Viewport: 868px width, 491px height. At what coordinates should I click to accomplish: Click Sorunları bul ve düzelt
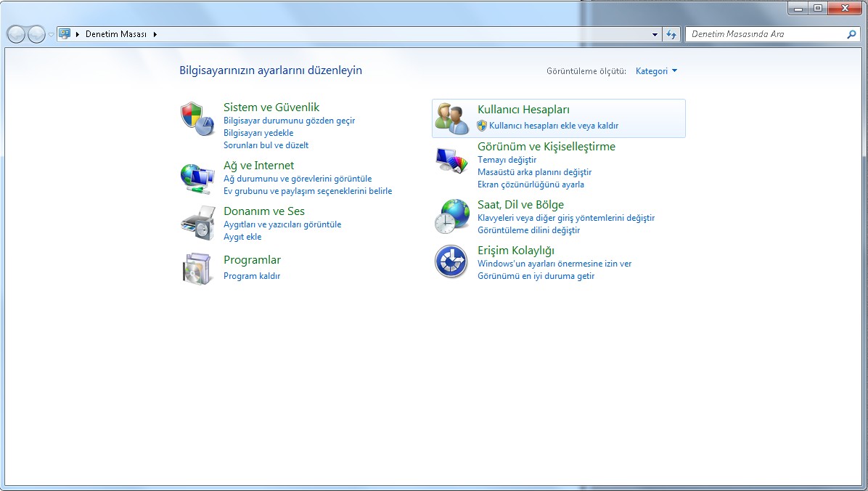266,145
